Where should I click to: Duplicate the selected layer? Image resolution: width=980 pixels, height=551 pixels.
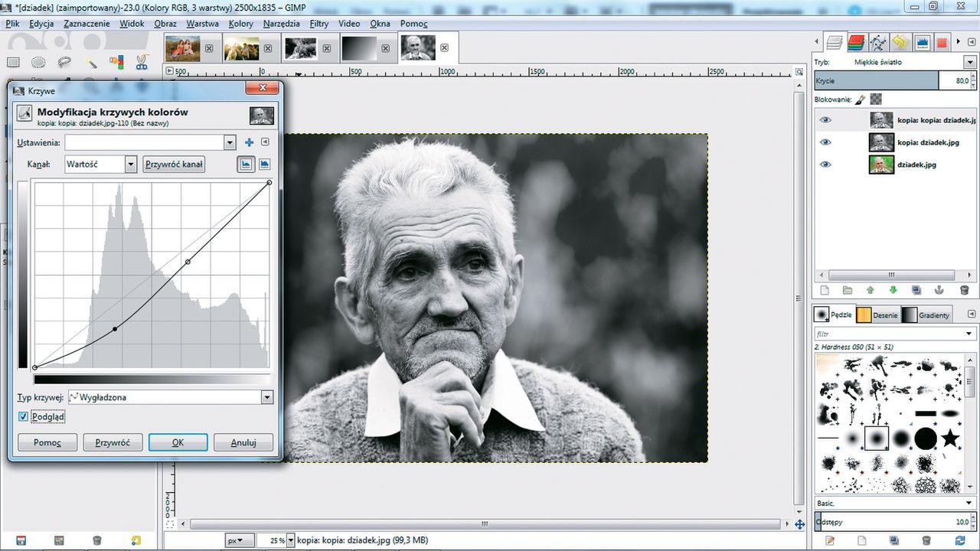point(916,290)
